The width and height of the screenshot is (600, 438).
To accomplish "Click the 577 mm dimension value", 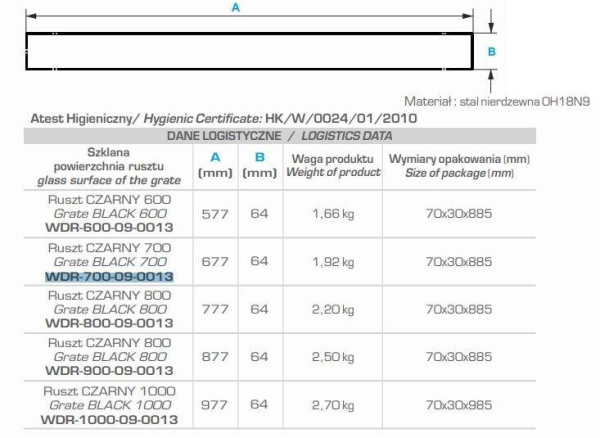I will 214,213.
